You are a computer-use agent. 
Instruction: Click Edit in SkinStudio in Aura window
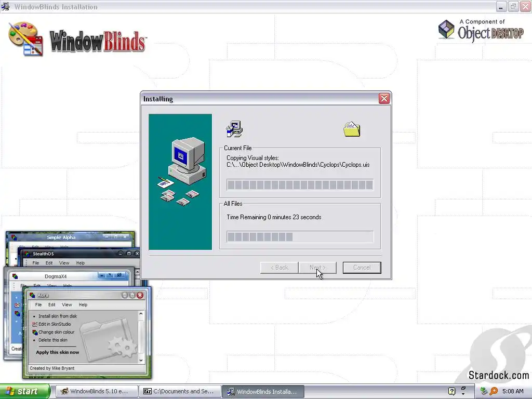(55, 324)
